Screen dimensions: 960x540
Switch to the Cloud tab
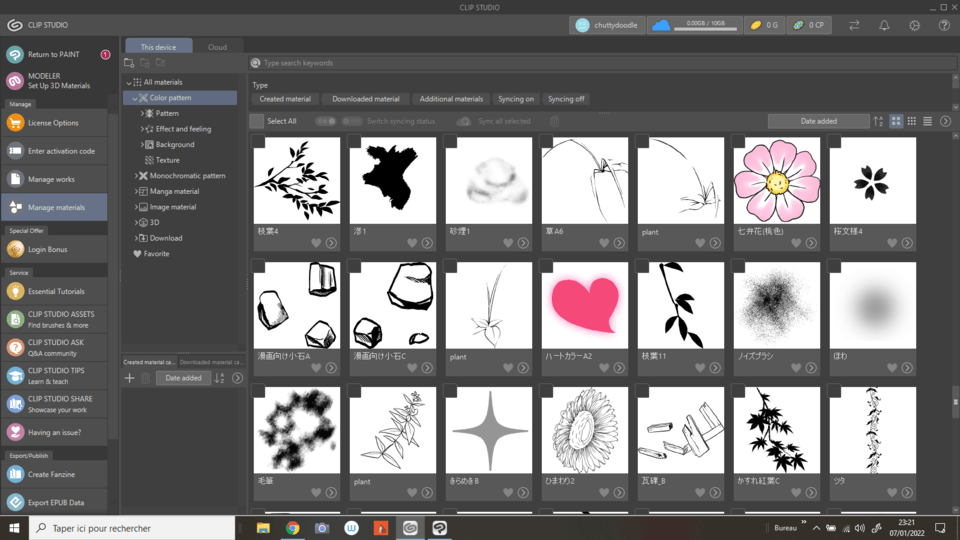217,47
